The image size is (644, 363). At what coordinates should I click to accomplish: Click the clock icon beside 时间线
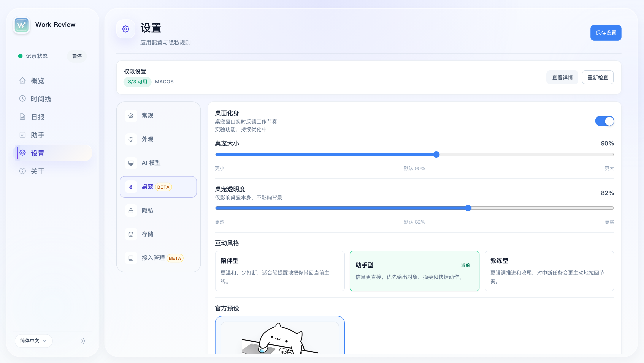[22, 98]
